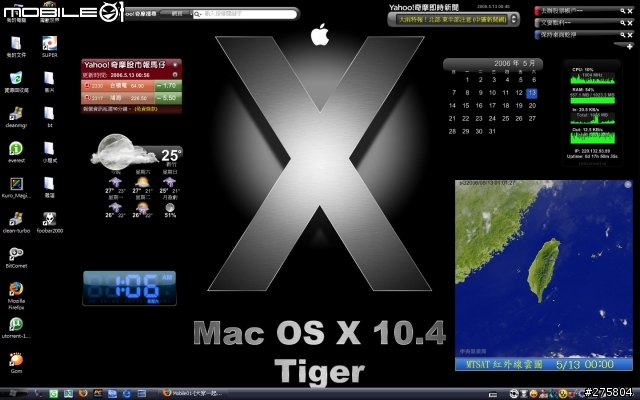The height and width of the screenshot is (400, 640).
Task: Open the everest desktop shortcut
Action: (x=16, y=152)
